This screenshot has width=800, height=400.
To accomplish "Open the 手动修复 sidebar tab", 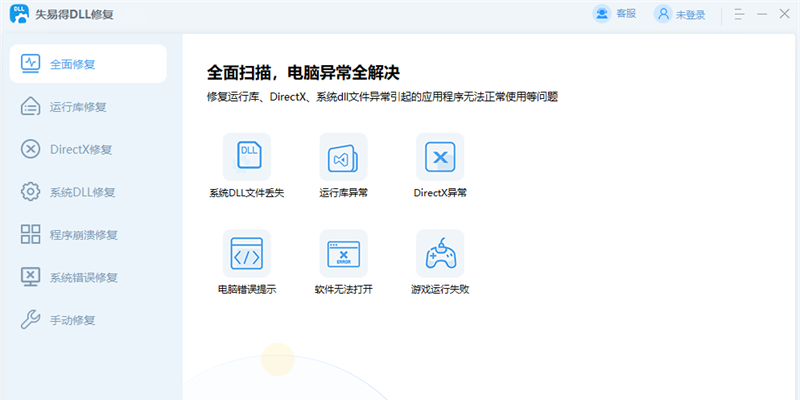I will pos(88,320).
